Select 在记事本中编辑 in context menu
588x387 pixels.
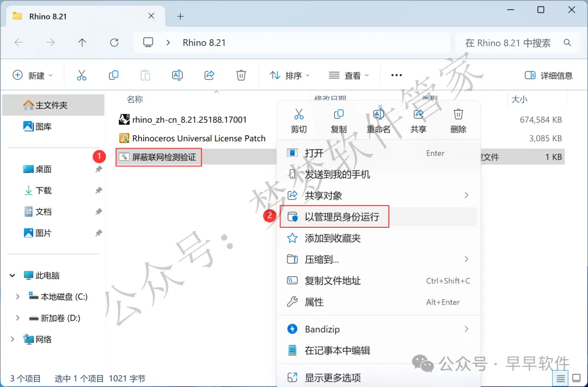(x=378, y=350)
